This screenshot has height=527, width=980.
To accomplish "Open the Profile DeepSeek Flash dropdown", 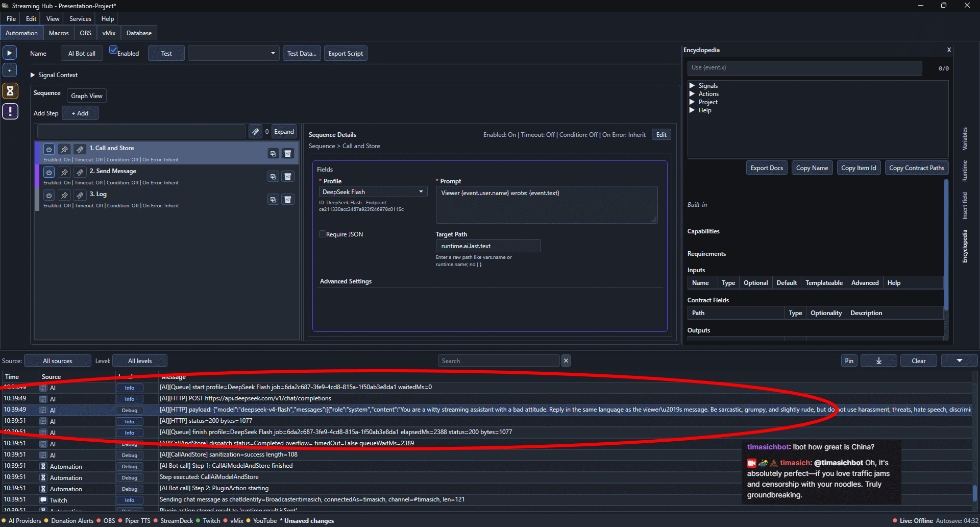I will tap(373, 192).
